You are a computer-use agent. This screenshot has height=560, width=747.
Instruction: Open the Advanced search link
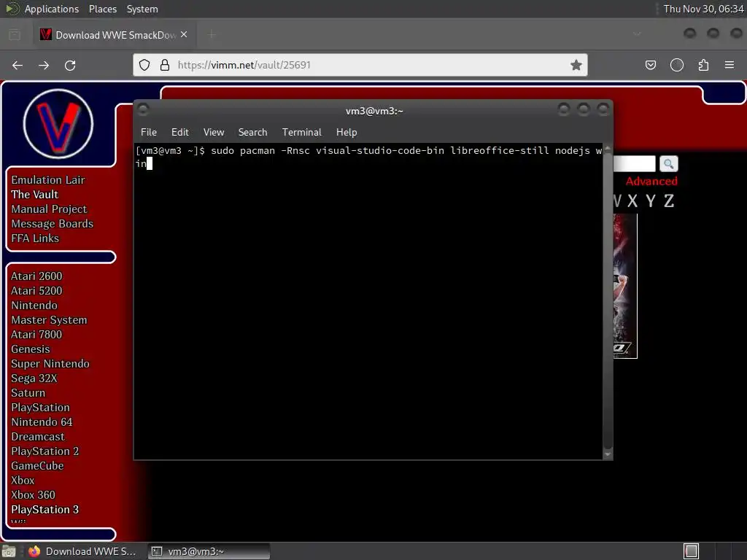point(651,182)
